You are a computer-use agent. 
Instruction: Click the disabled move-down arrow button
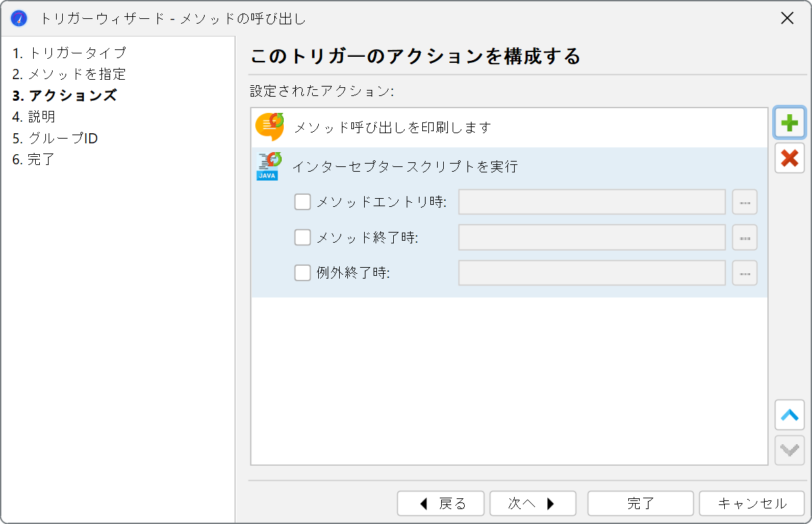tap(789, 450)
